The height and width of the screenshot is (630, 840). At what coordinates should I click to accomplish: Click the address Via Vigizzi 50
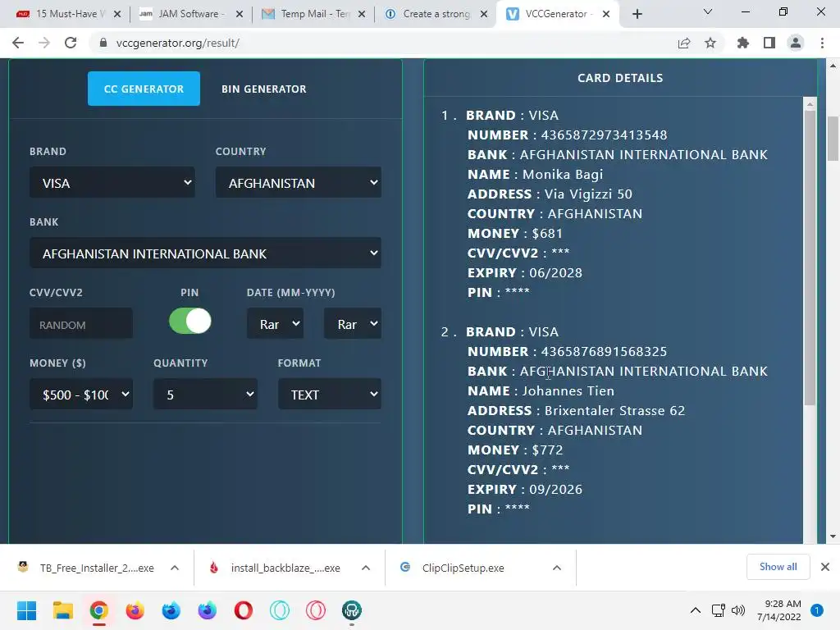(x=588, y=194)
